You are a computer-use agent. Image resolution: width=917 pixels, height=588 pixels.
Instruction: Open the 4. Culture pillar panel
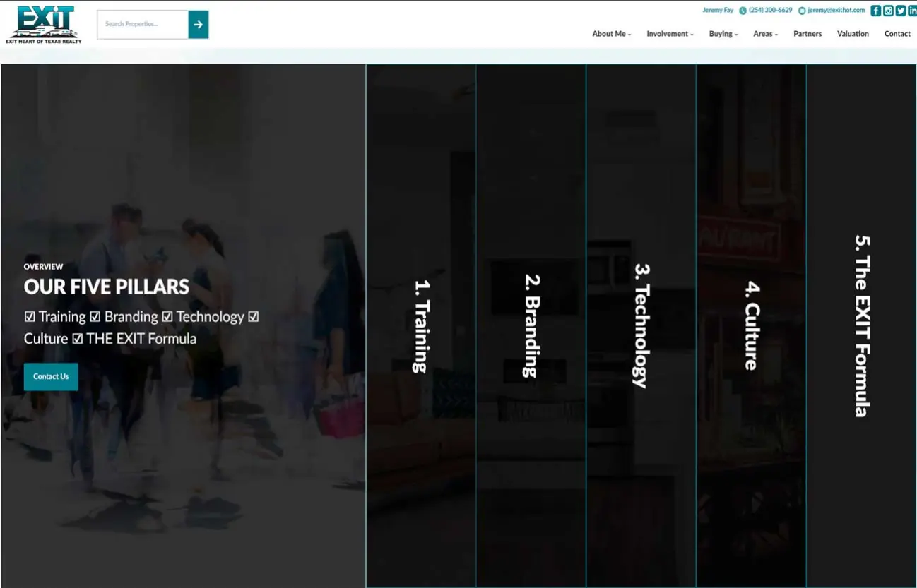tap(752, 325)
